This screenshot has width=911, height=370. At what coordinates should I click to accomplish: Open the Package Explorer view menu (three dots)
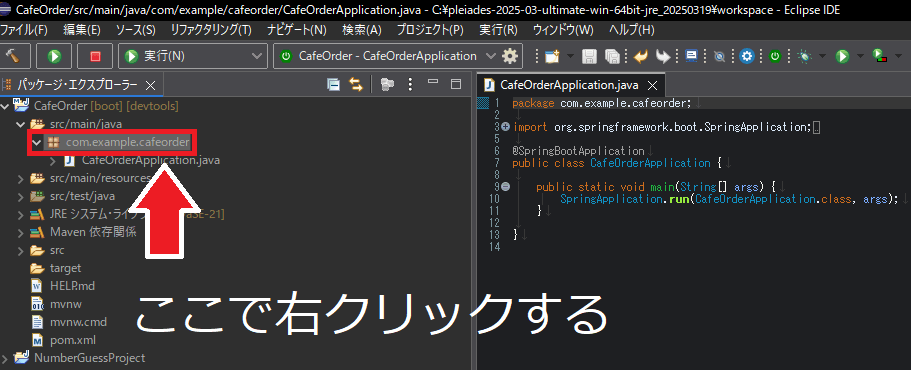tap(410, 85)
